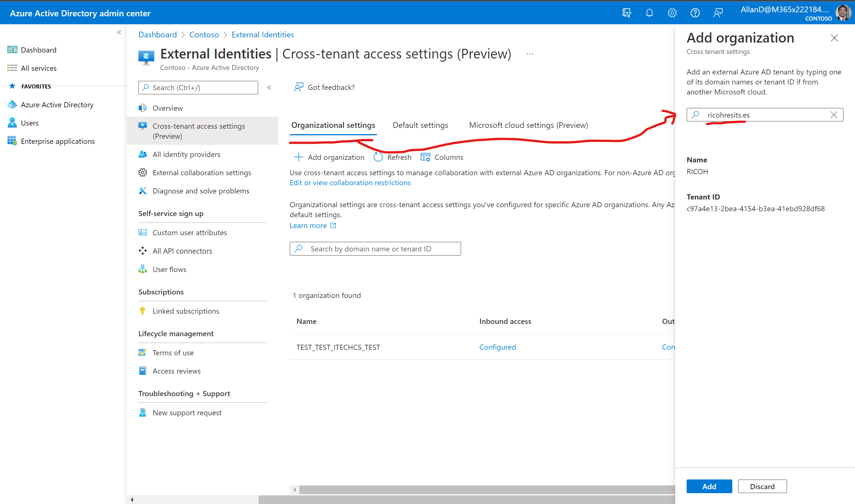Click the Discard button
The image size is (855, 504).
[x=762, y=486]
